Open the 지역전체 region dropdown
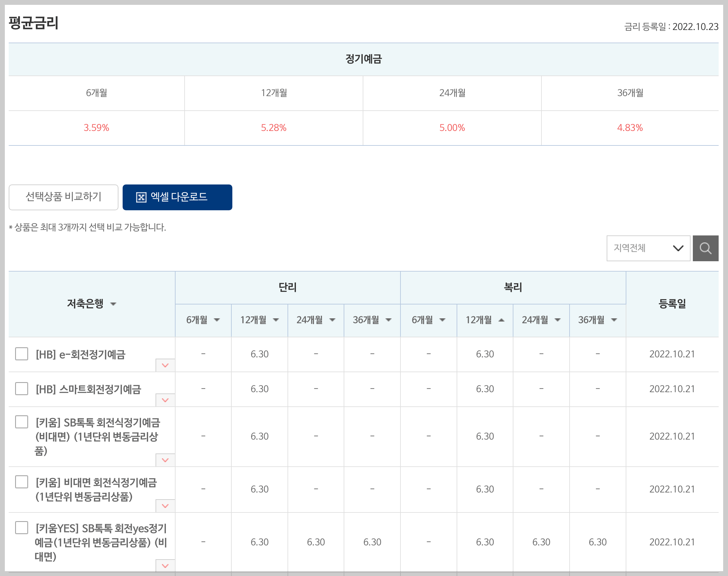 point(648,248)
